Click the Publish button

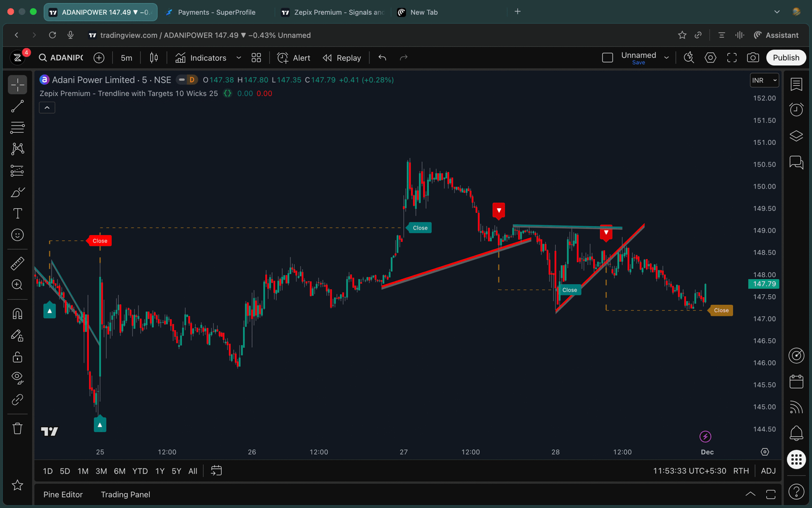pyautogui.click(x=786, y=58)
